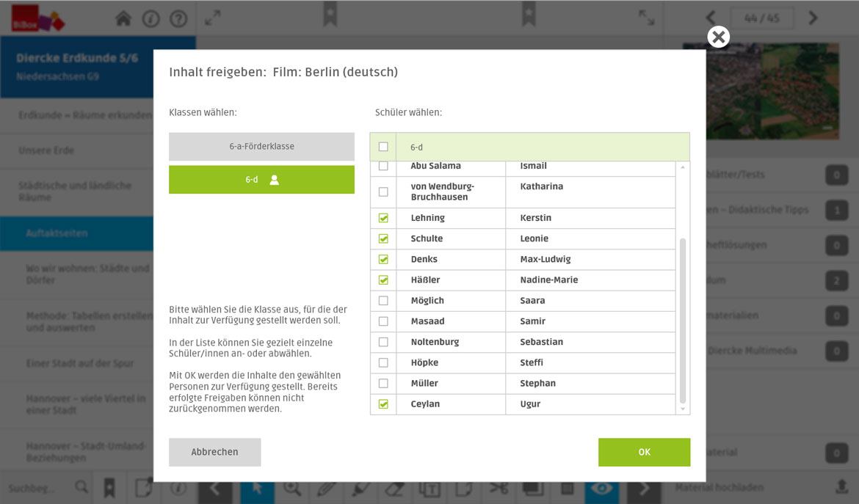This screenshot has width=859, height=504.
Task: Click the upload icon beside Material hochladen
Action: (841, 487)
